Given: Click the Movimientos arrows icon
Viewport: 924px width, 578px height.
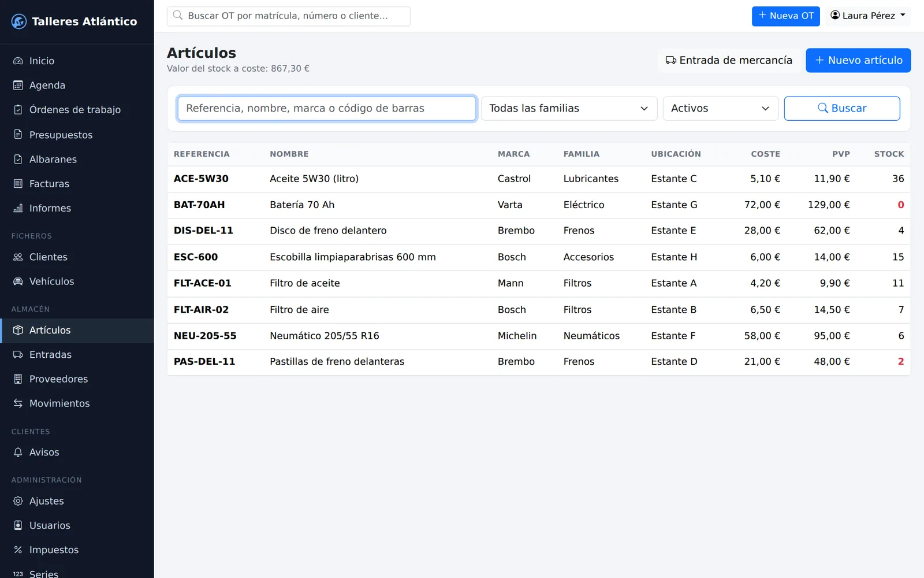Looking at the screenshot, I should pos(18,403).
